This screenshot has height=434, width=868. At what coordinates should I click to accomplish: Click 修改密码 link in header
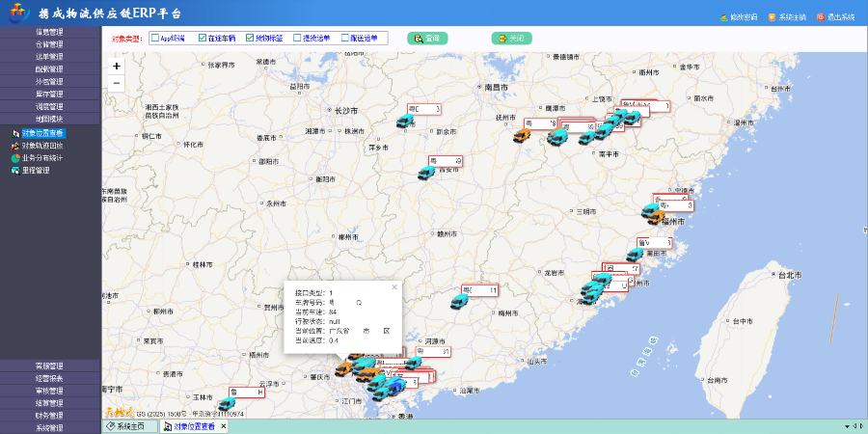point(744,17)
